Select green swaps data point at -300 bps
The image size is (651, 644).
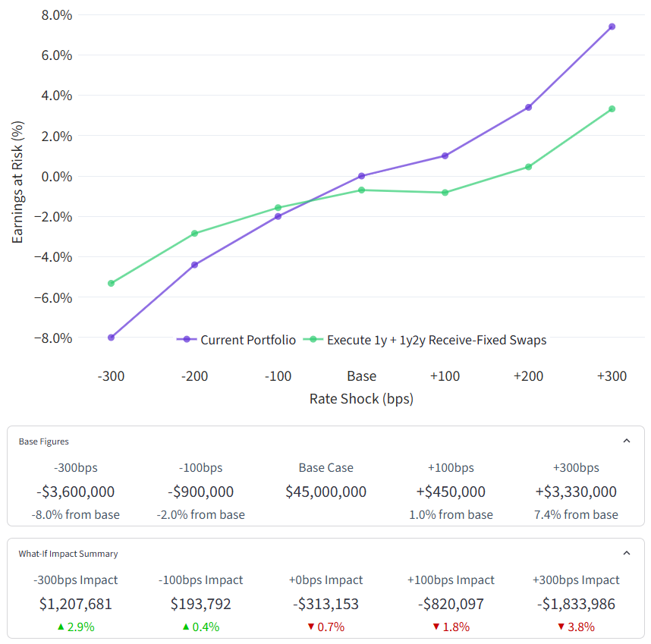(112, 283)
